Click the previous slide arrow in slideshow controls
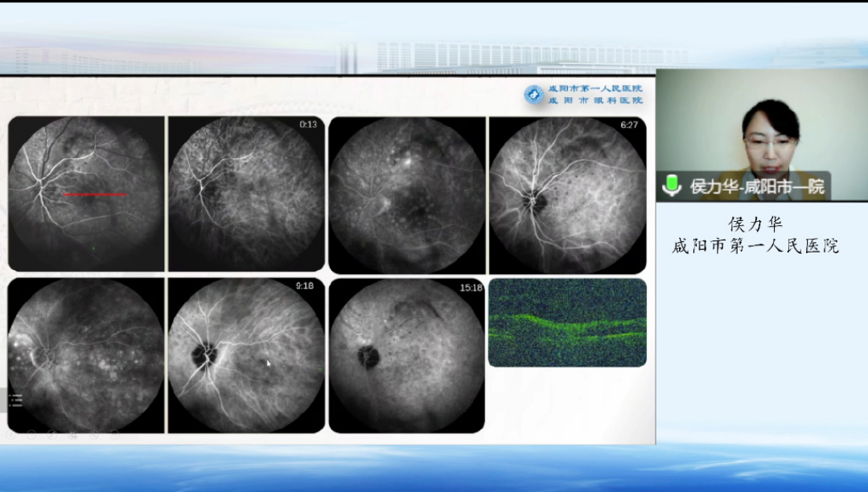The height and width of the screenshot is (492, 868). [x=11, y=434]
